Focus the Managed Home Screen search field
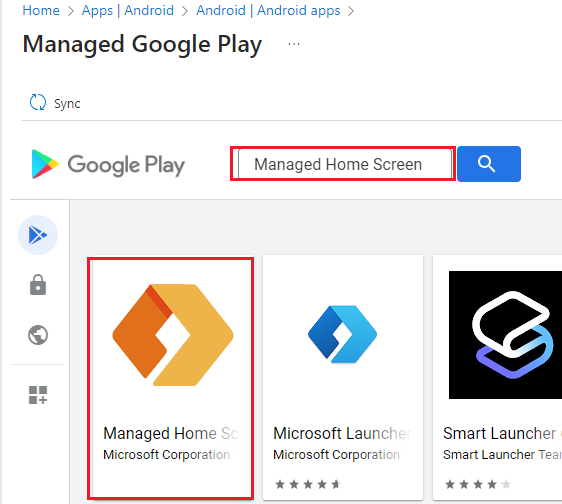 pos(345,164)
